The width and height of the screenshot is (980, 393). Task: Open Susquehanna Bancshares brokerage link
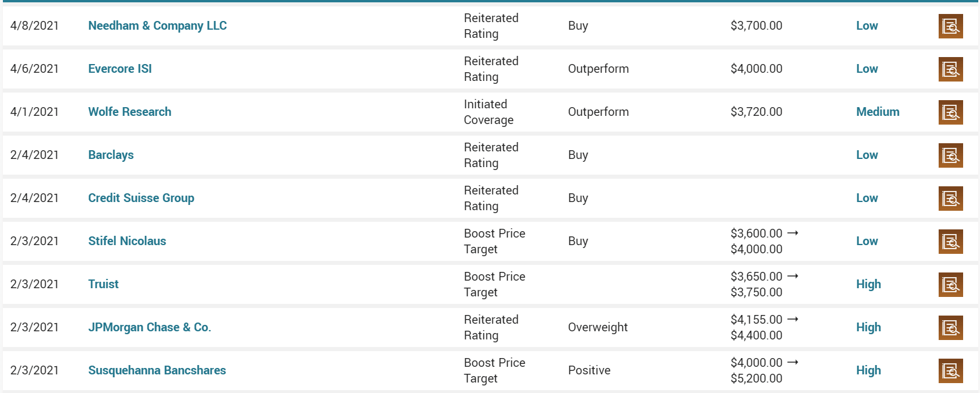pos(157,370)
